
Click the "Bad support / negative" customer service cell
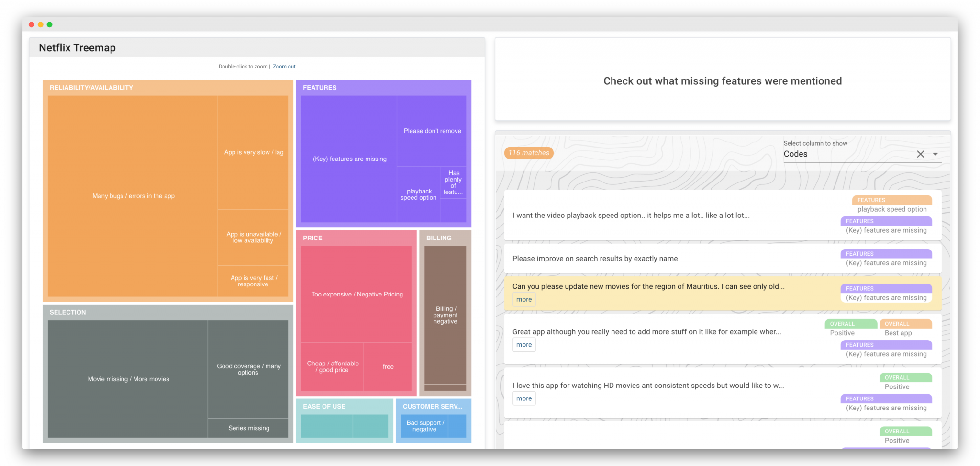424,425
